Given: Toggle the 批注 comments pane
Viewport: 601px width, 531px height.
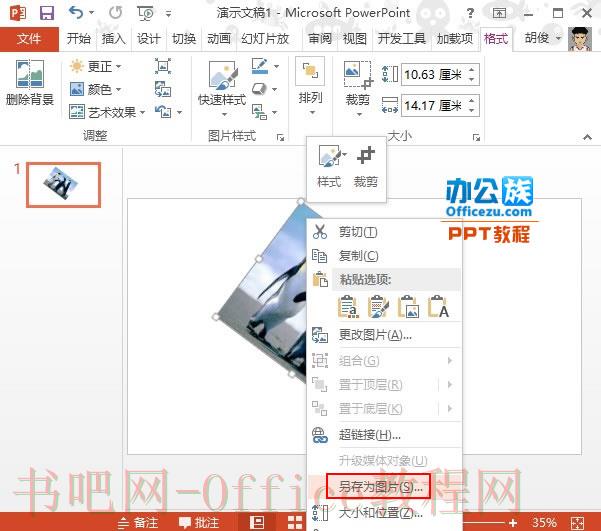Looking at the screenshot, I should [x=199, y=523].
